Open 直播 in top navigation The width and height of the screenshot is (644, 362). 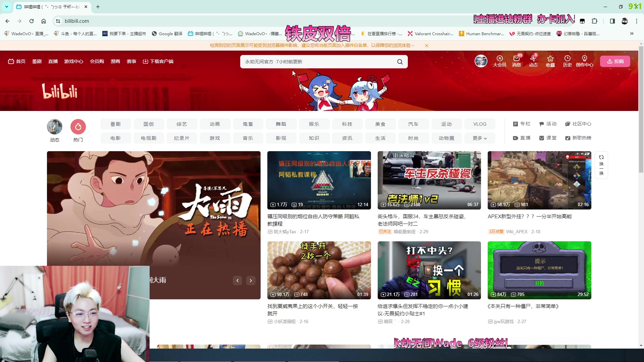click(x=53, y=61)
